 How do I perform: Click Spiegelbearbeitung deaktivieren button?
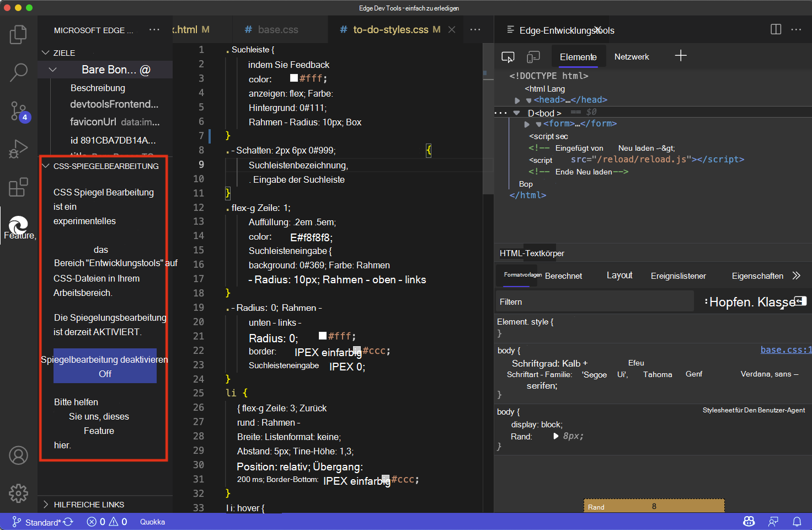tap(105, 365)
